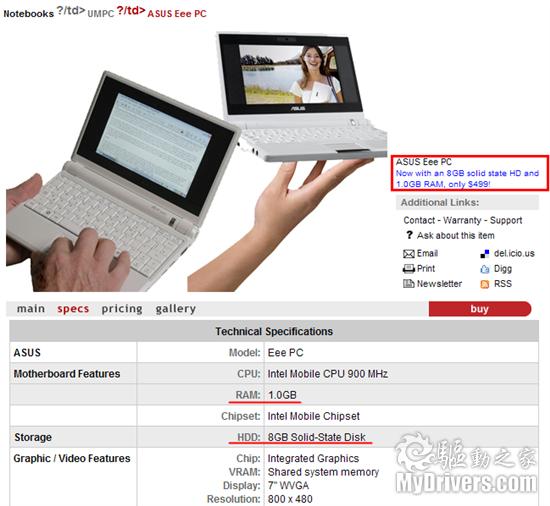Switch to the gallery tab
The width and height of the screenshot is (550, 506).
tap(175, 309)
